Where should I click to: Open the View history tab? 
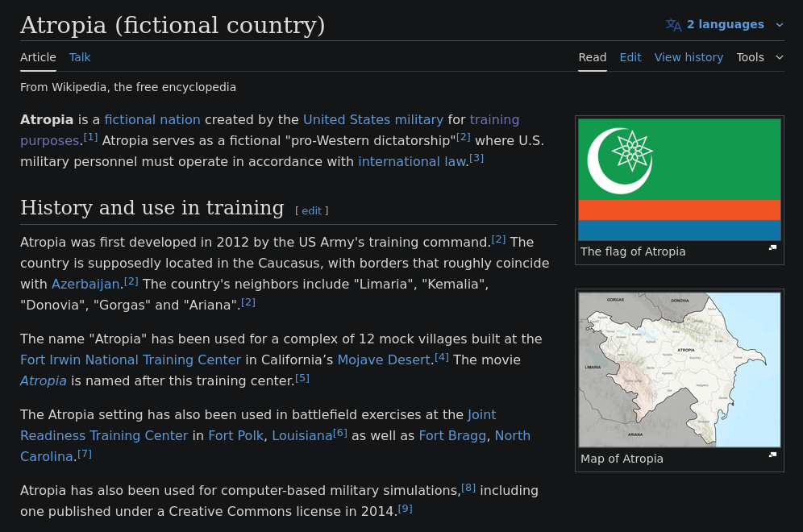coord(689,57)
